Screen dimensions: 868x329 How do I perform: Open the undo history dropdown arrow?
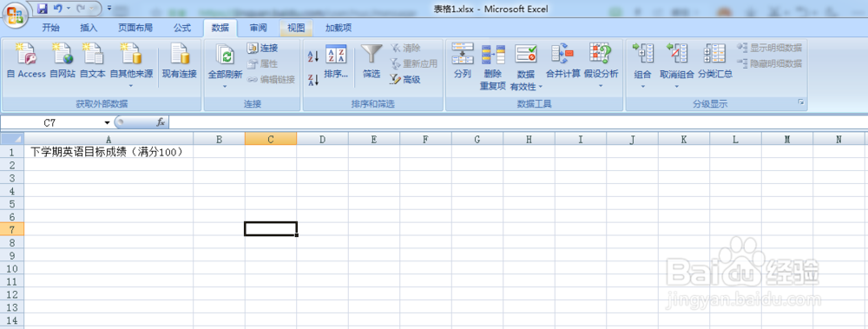click(x=68, y=9)
